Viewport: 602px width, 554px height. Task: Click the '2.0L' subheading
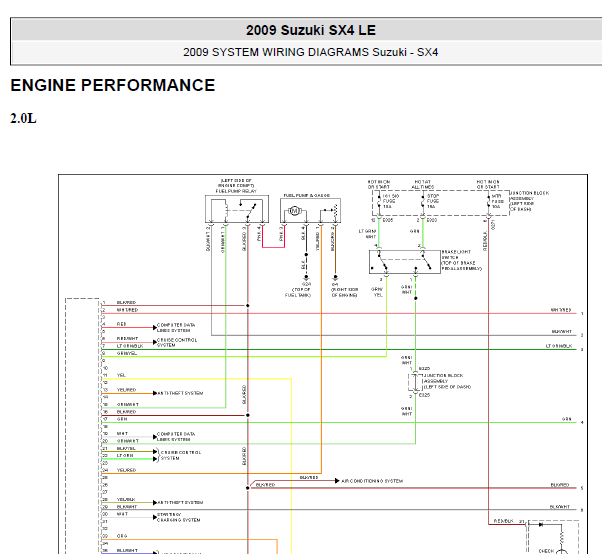[x=23, y=119]
